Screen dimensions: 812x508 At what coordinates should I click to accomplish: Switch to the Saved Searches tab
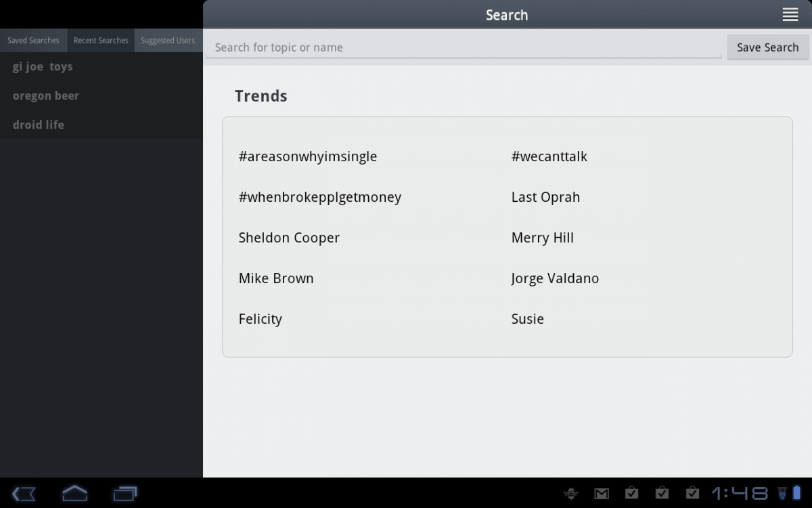point(33,41)
